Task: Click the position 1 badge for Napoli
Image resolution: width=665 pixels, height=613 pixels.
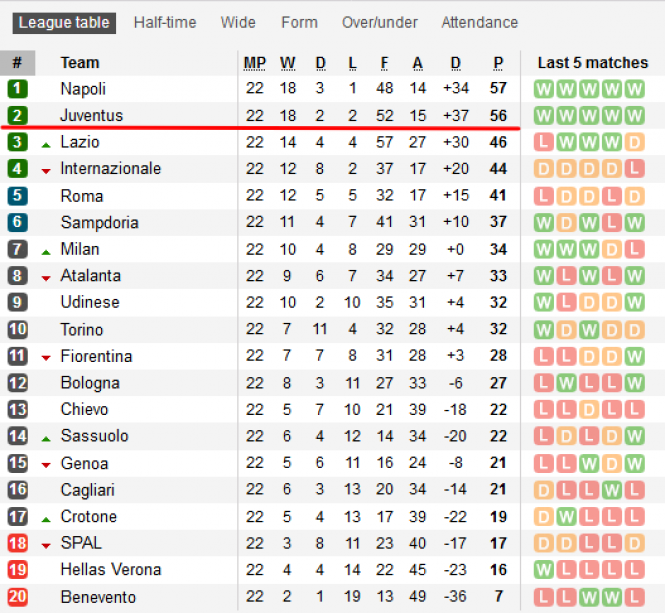Action: click(17, 89)
